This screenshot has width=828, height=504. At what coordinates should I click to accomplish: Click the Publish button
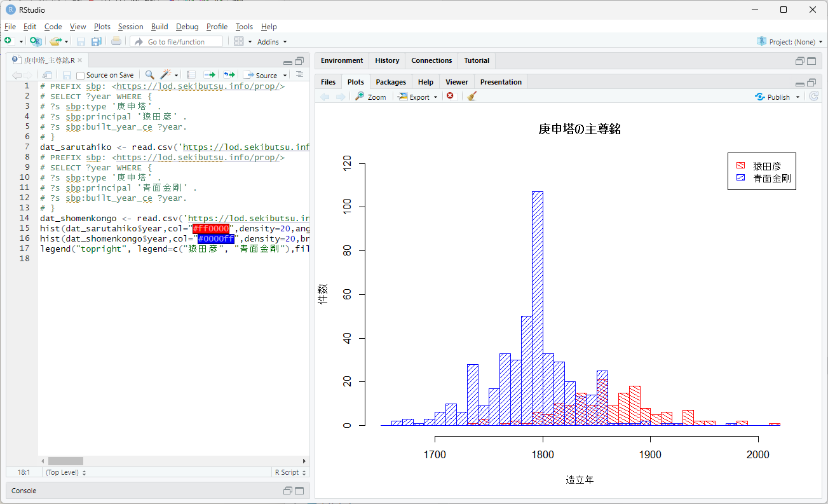[778, 97]
